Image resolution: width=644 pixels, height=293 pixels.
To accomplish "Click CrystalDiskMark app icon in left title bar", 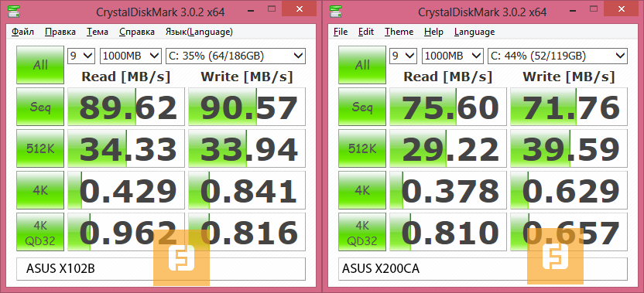I will click(15, 12).
